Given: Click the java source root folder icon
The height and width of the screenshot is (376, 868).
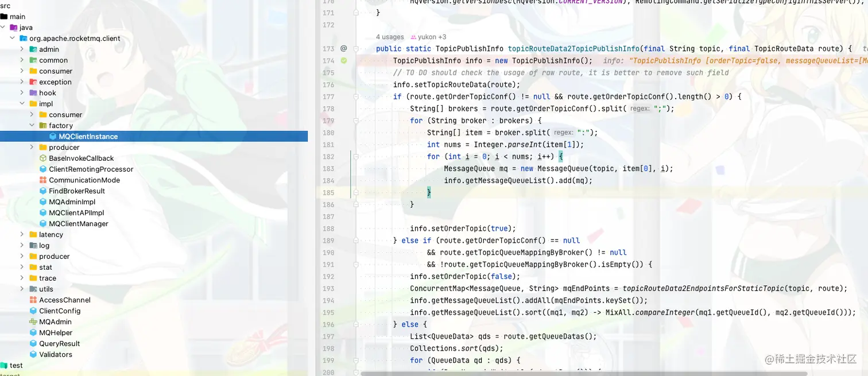Looking at the screenshot, I should coord(14,28).
